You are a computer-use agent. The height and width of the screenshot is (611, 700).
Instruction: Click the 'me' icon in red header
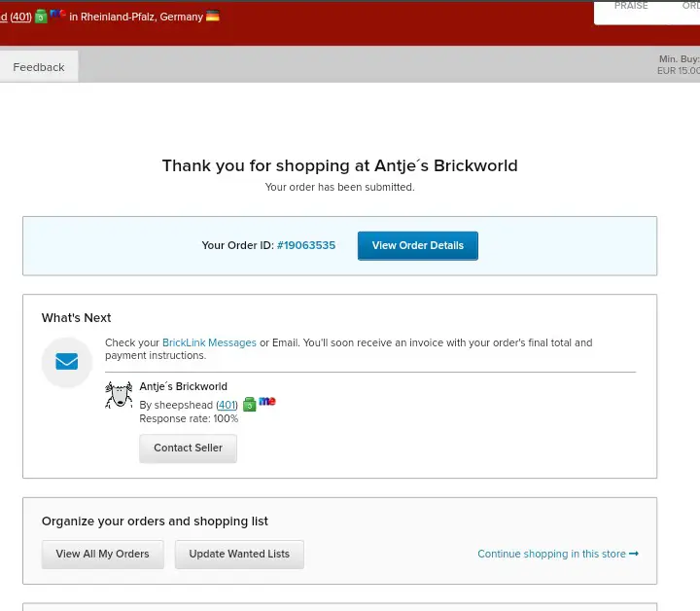[58, 14]
